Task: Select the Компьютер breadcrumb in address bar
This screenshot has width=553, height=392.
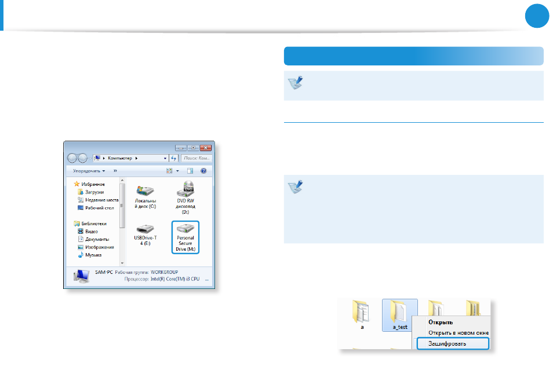Action: pos(120,158)
